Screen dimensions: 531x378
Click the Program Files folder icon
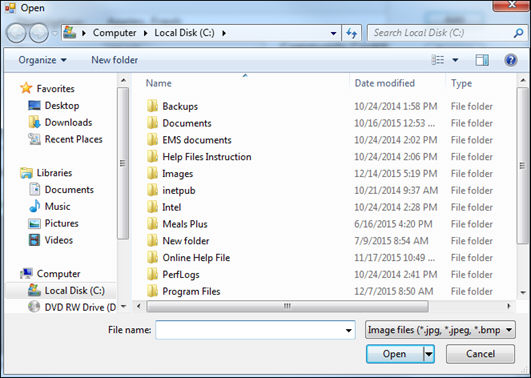tap(152, 291)
